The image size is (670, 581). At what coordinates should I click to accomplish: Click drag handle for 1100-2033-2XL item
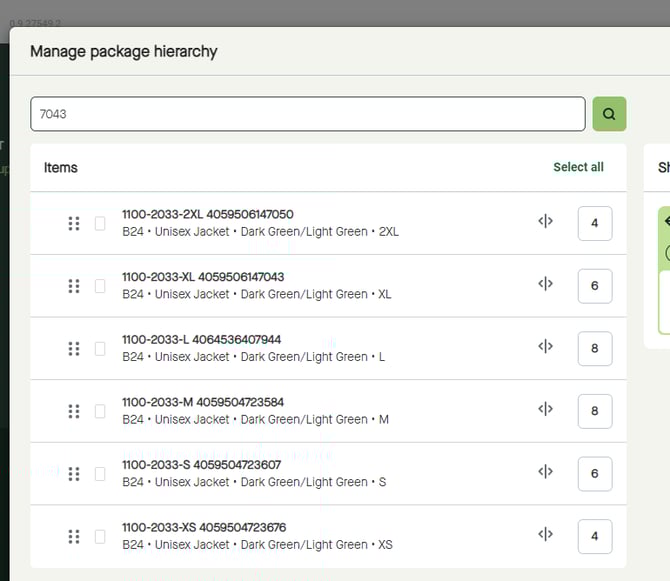tap(73, 223)
